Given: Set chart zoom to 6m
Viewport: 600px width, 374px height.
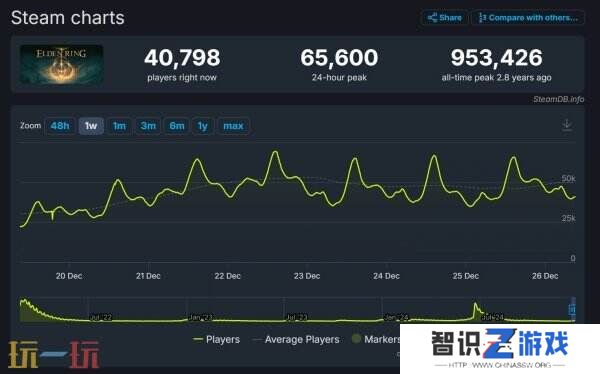Looking at the screenshot, I should click(x=177, y=126).
